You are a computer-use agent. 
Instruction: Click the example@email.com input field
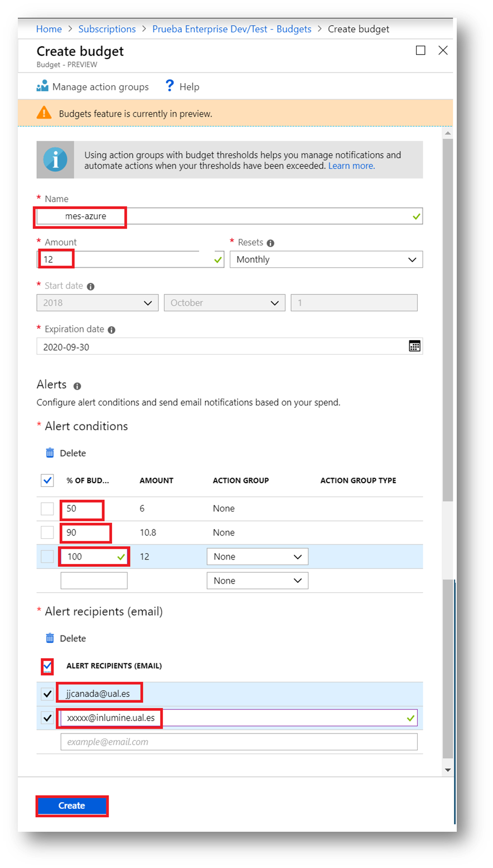pyautogui.click(x=239, y=742)
